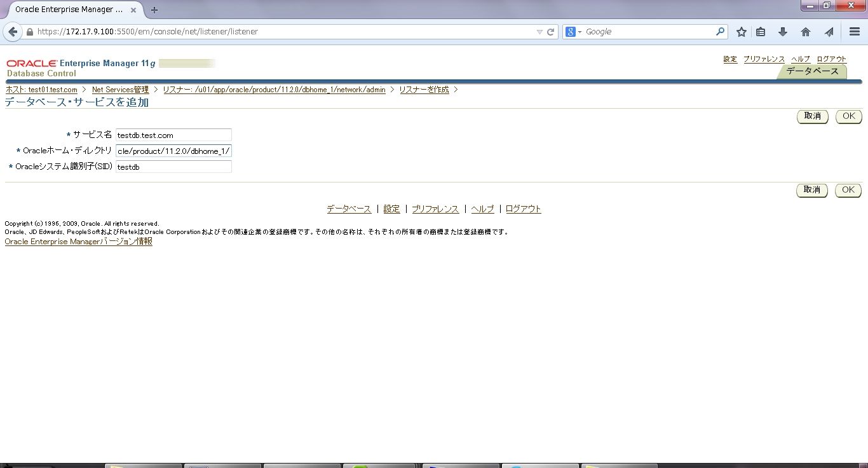This screenshot has height=468, width=868.
Task: Click the Copyright (c) 1996, 2009 text
Action: point(82,224)
